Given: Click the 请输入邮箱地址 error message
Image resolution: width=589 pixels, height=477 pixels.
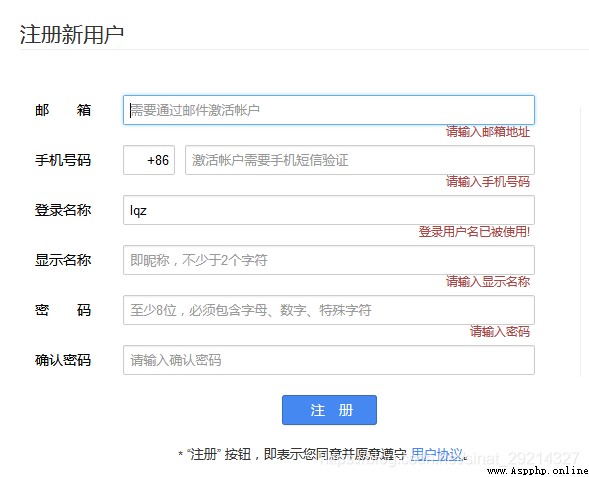Looking at the screenshot, I should 488,131.
